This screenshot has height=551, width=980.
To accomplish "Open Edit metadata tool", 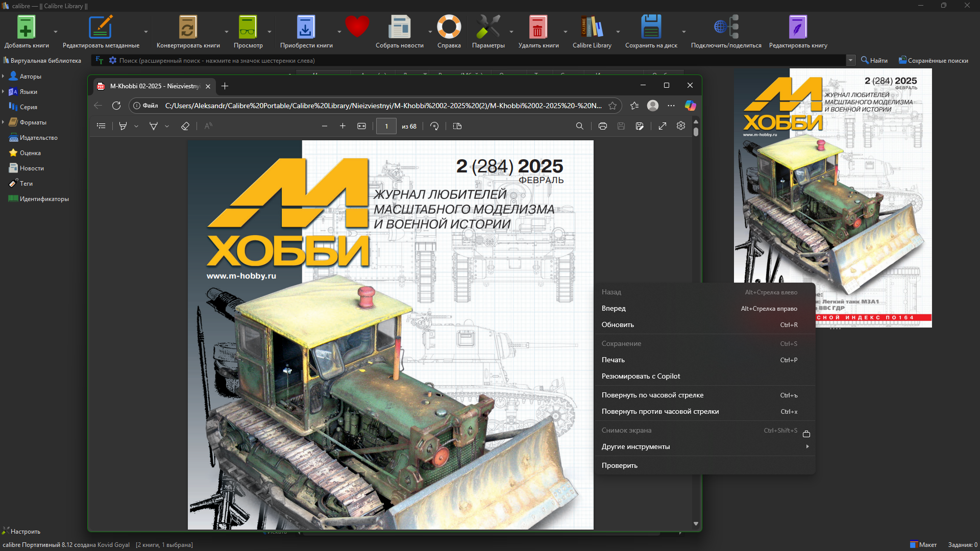I will 101,28.
